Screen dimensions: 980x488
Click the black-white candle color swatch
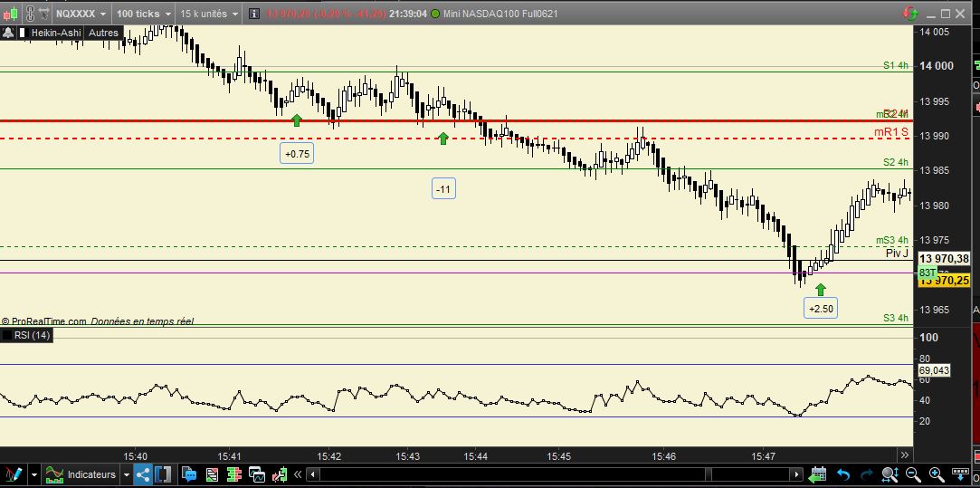tap(24, 33)
